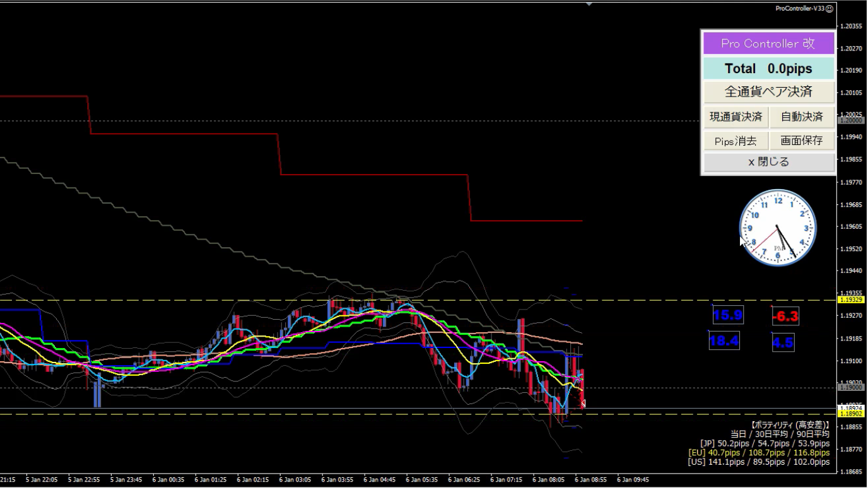Click the Total 0.0pips display
868x488 pixels.
[x=768, y=69]
